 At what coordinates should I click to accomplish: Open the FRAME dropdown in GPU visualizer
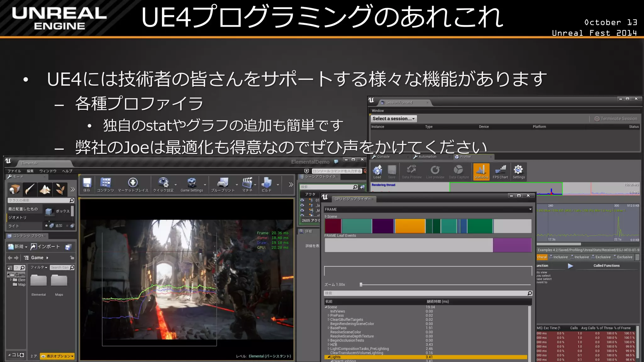point(428,209)
